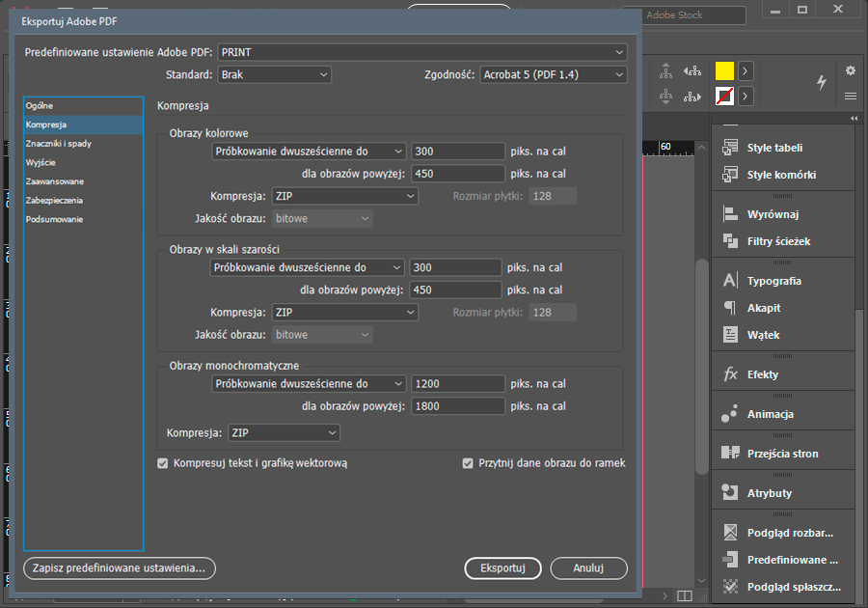This screenshot has width=868, height=608.
Task: Open sampling method dropdown under Obrazy kolorowe
Action: (x=309, y=152)
